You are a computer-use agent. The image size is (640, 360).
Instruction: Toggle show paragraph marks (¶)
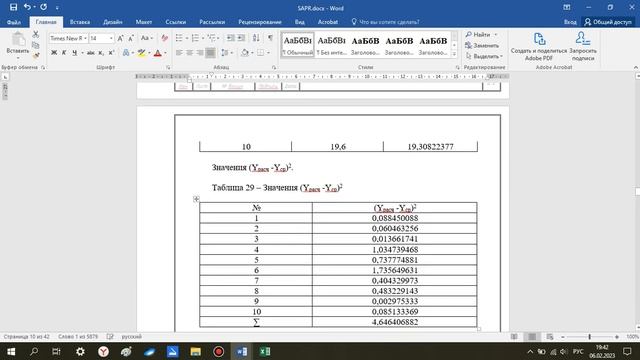[x=270, y=38]
